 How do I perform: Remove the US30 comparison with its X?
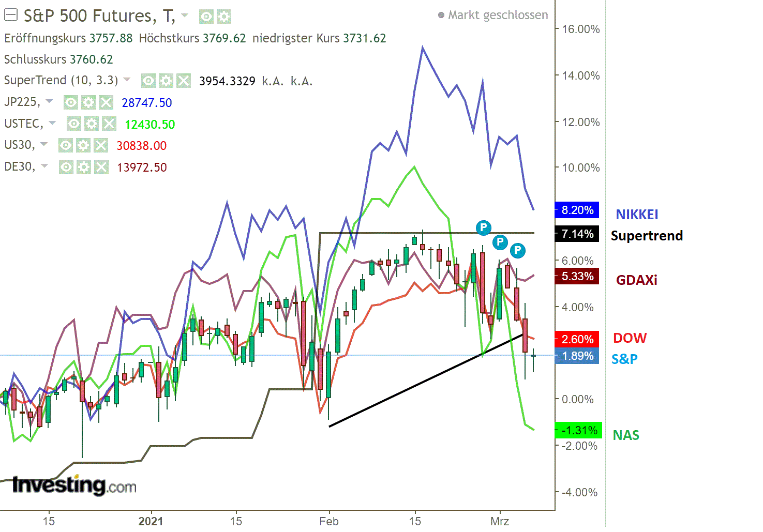tap(101, 145)
